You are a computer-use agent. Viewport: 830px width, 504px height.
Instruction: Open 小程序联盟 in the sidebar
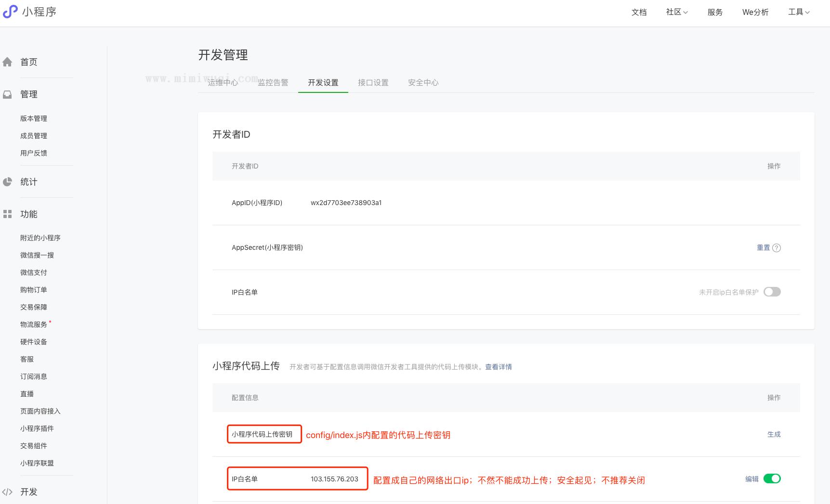[x=37, y=463]
